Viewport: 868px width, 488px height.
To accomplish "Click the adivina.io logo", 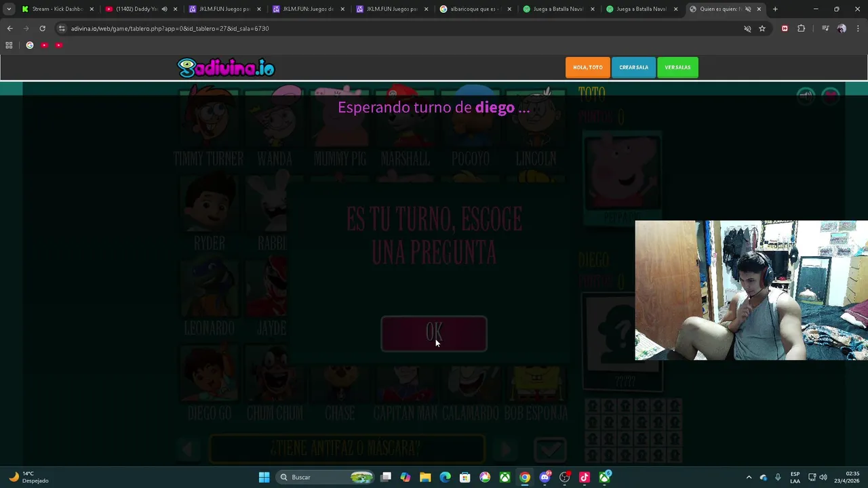I will pos(226,68).
